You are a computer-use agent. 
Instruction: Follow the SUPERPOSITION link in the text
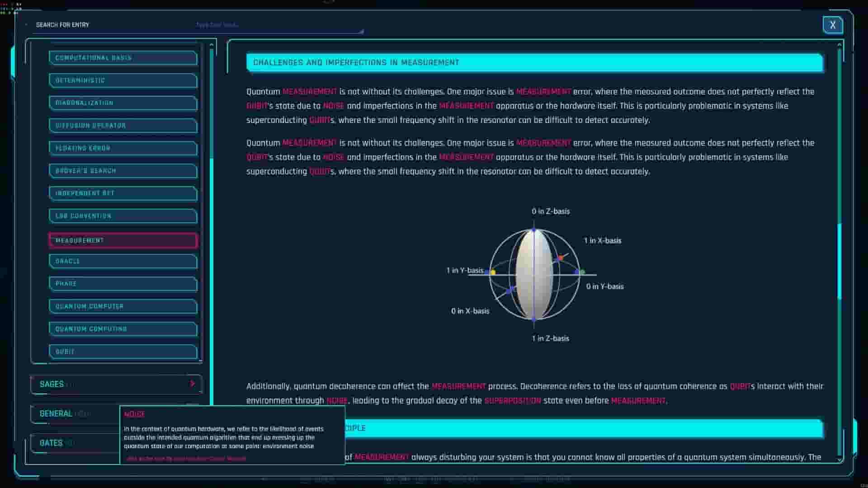pos(512,400)
